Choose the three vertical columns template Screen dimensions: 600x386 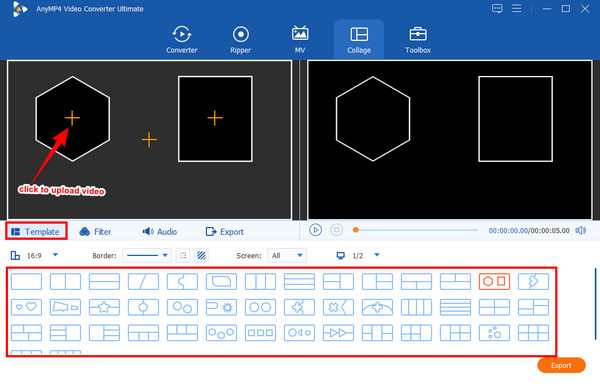[x=260, y=281]
